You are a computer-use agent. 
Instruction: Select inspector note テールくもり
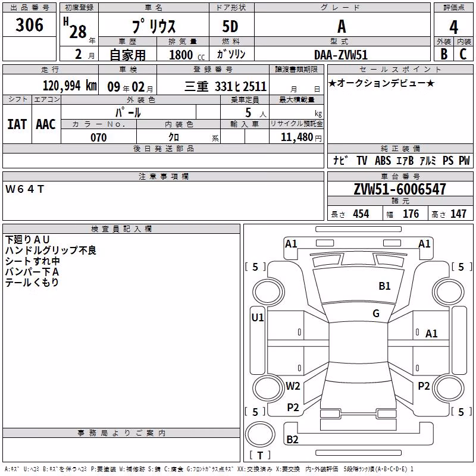(32, 282)
